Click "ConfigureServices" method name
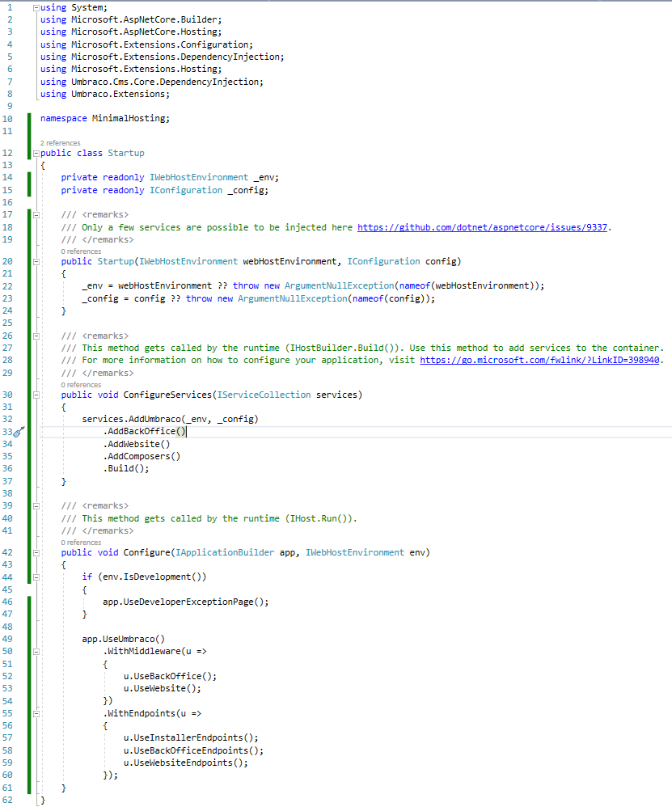The image size is (672, 807). [x=167, y=395]
